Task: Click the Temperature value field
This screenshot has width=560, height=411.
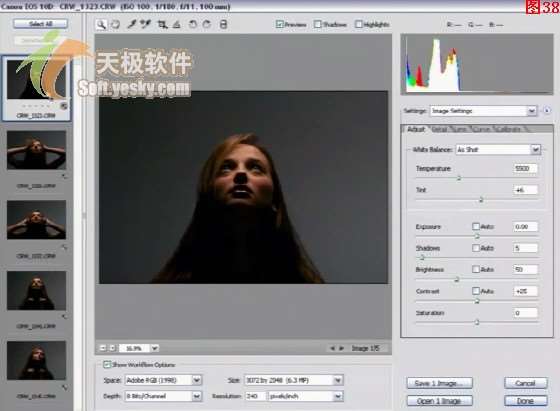Action: pyautogui.click(x=525, y=168)
